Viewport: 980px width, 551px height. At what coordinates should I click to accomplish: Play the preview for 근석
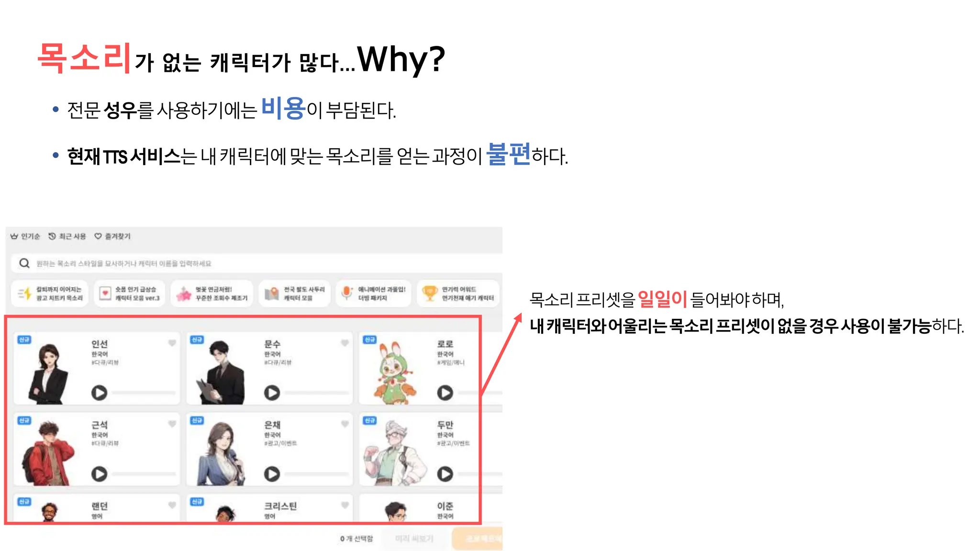click(x=99, y=474)
